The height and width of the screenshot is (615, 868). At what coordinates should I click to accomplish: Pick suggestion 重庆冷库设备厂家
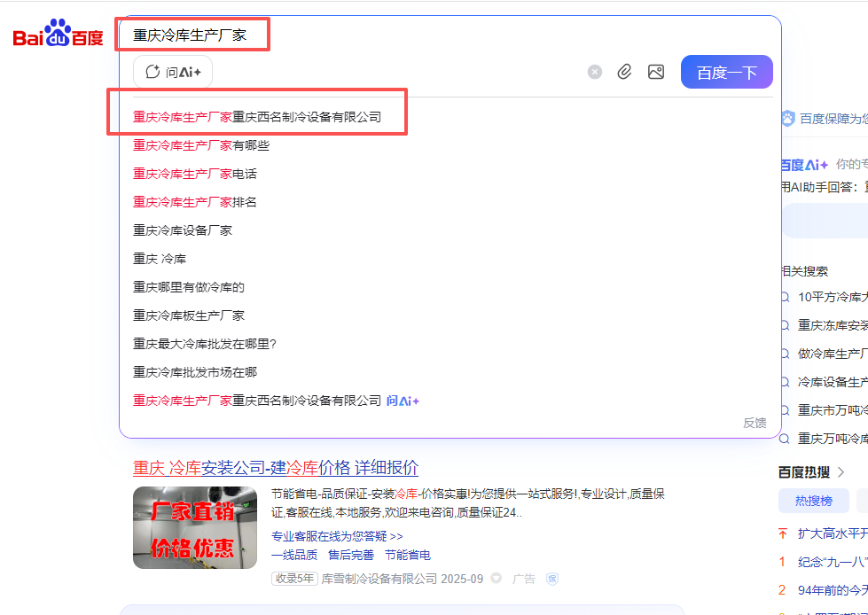click(183, 230)
